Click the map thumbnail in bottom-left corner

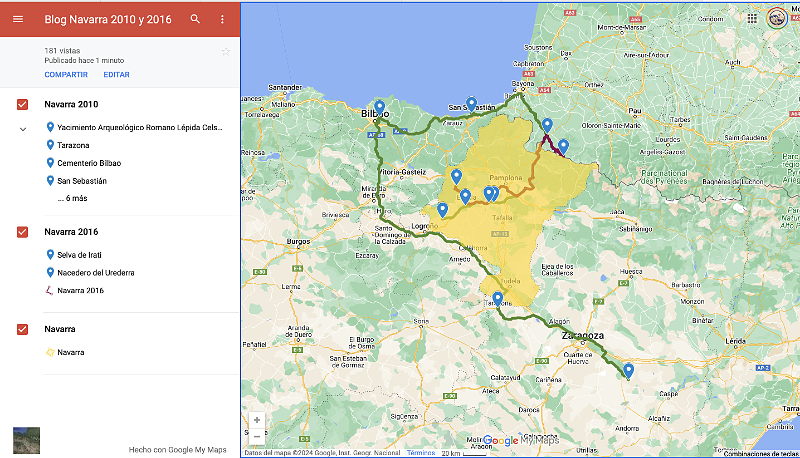tap(27, 441)
